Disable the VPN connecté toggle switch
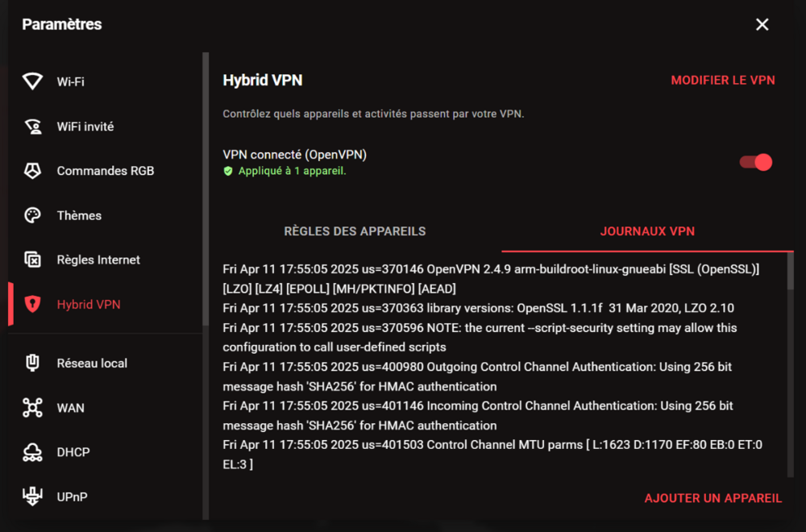This screenshot has height=532, width=806. click(756, 163)
